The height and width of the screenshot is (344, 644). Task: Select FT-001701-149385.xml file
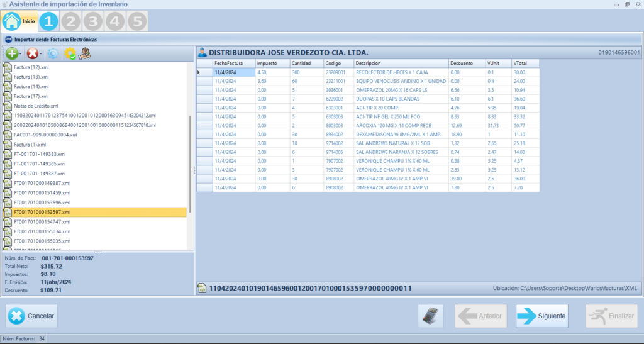pyautogui.click(x=40, y=164)
